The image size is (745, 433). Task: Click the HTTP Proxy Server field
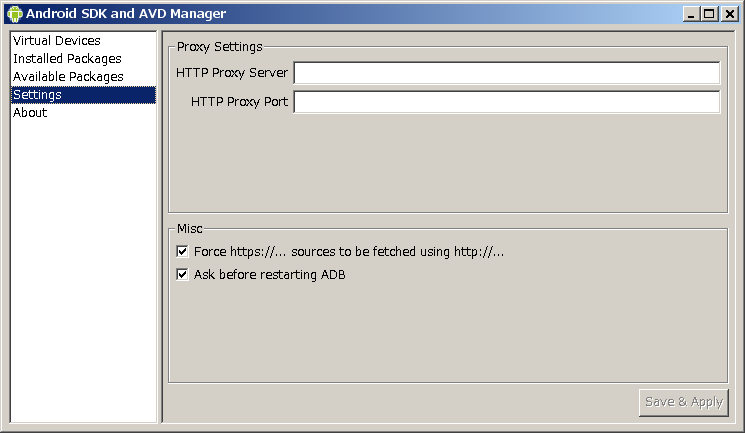coord(507,73)
